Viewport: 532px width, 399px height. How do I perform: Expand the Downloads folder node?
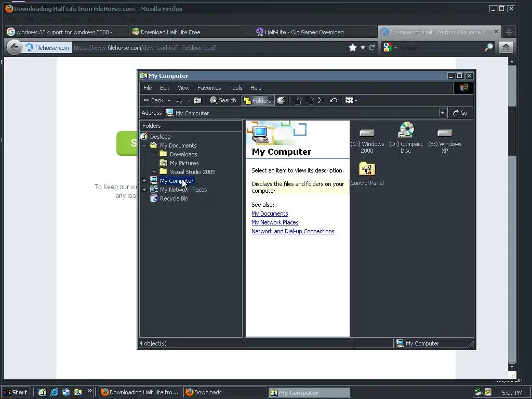pyautogui.click(x=154, y=154)
